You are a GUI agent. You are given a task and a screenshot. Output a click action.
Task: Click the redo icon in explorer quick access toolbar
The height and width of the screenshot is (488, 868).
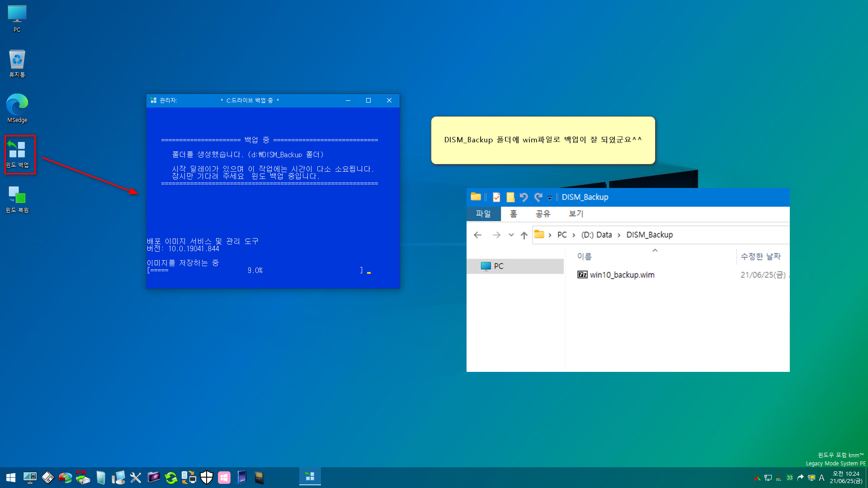[x=538, y=197]
